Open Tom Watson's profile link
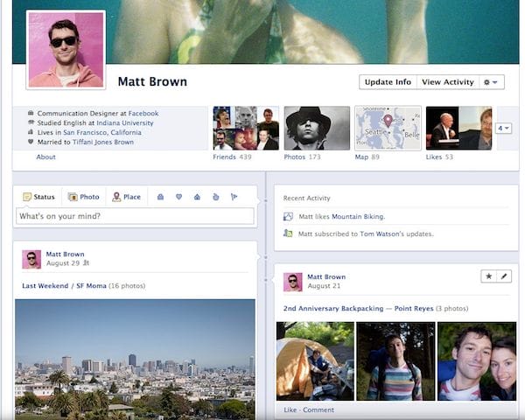 point(380,234)
